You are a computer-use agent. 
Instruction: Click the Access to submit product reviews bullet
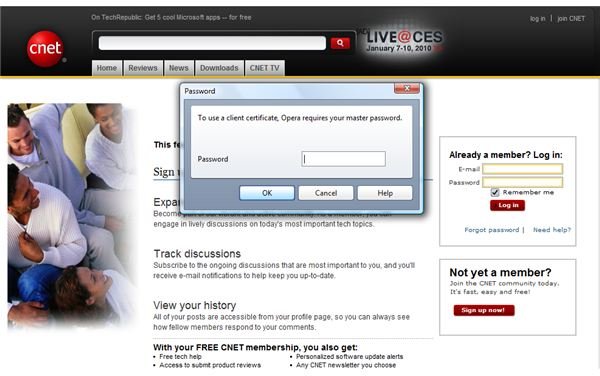click(210, 365)
